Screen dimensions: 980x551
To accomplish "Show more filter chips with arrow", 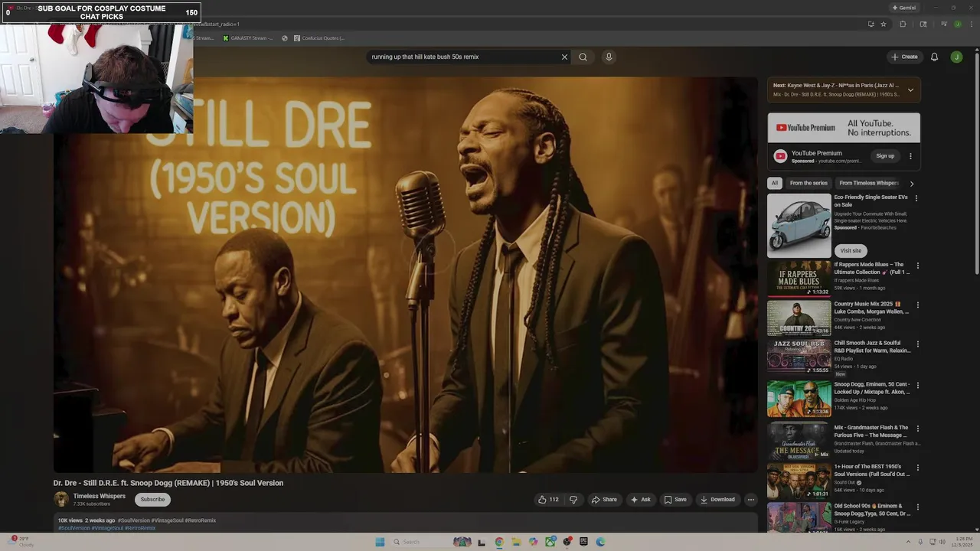I will click(x=911, y=184).
